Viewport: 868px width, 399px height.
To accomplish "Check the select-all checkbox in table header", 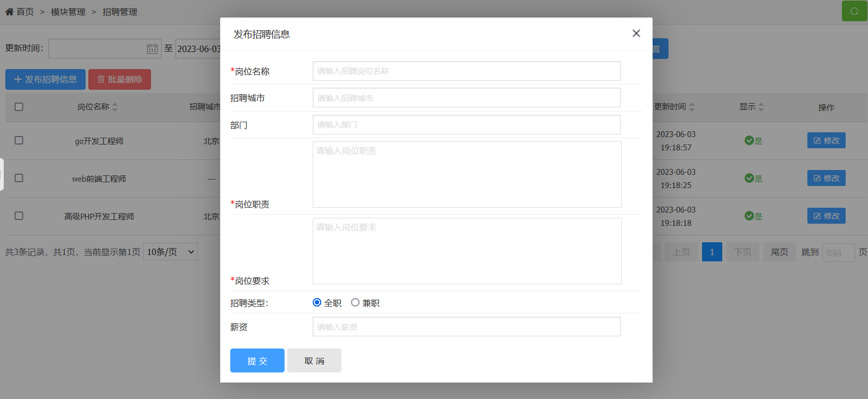I will [19, 107].
